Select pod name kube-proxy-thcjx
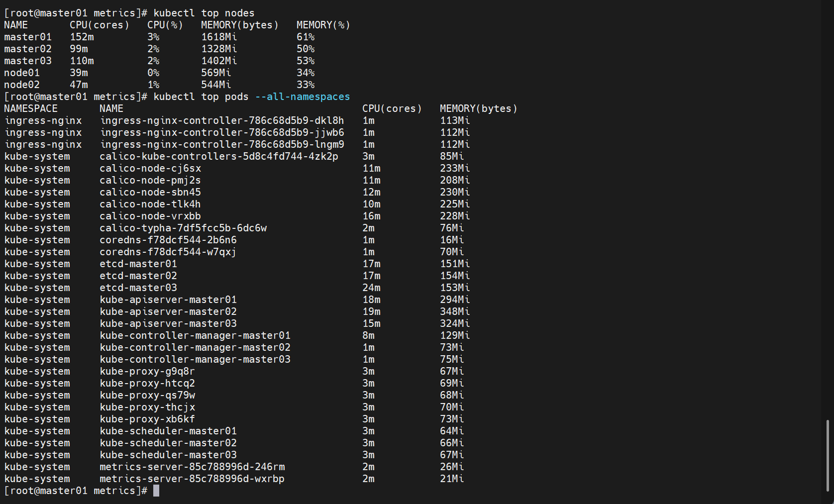The image size is (834, 504). pos(147,407)
